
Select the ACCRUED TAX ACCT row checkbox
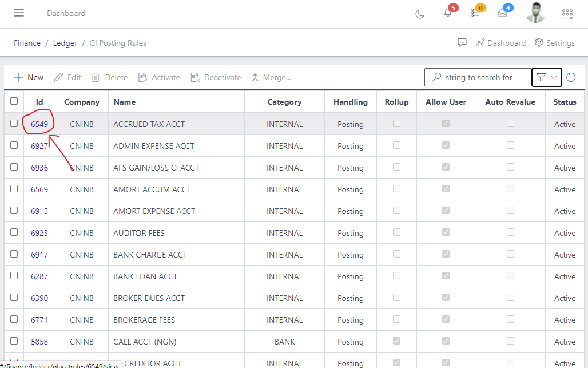pyautogui.click(x=14, y=124)
